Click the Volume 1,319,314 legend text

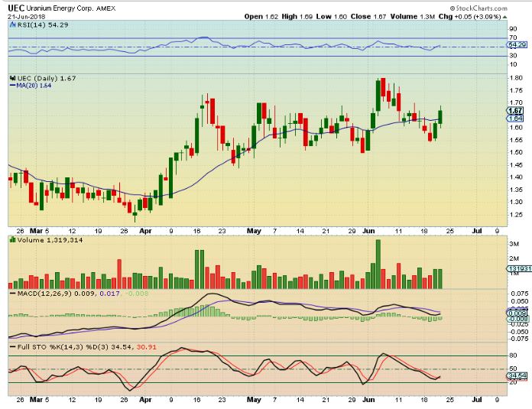[50, 240]
